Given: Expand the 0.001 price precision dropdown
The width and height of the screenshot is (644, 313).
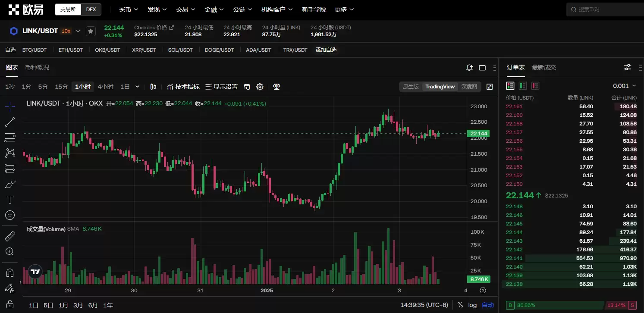Looking at the screenshot, I should tap(624, 86).
